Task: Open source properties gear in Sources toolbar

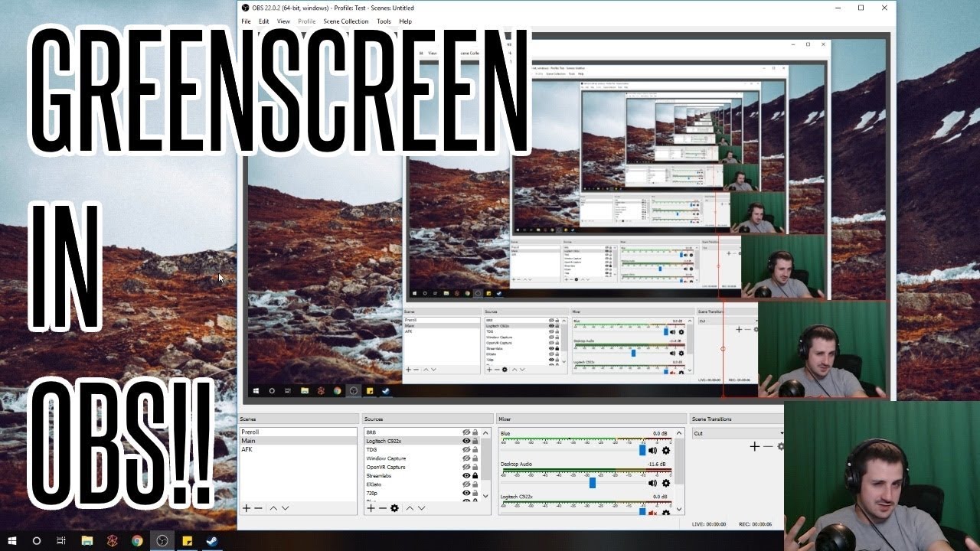Action: pos(394,508)
